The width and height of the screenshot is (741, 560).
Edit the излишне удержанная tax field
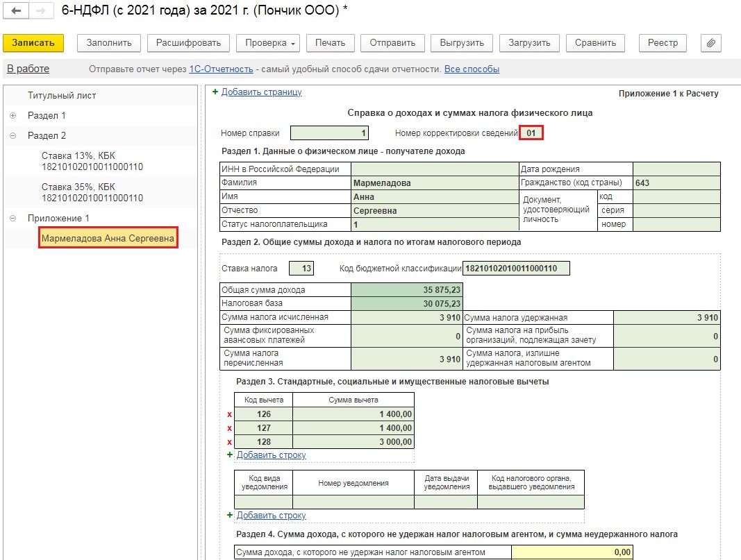(x=667, y=359)
